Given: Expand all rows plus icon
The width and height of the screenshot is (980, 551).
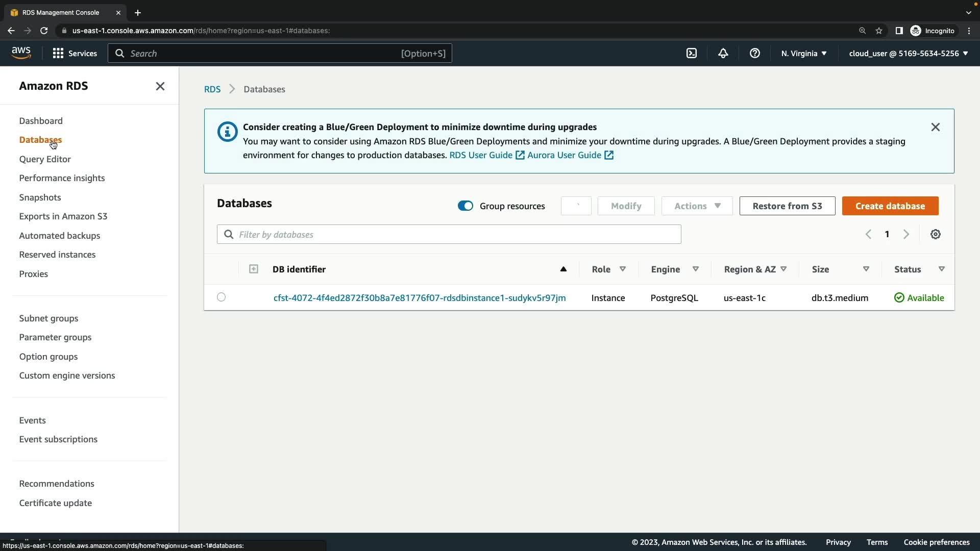Looking at the screenshot, I should 254,269.
